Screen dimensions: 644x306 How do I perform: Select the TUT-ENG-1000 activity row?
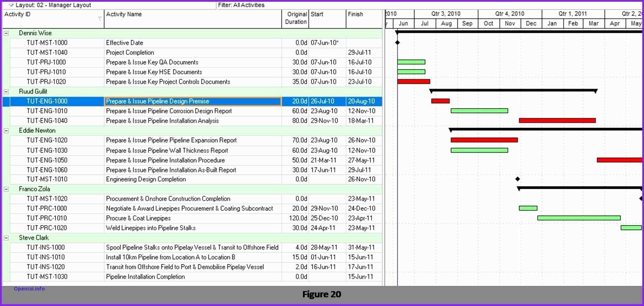pyautogui.click(x=47, y=101)
